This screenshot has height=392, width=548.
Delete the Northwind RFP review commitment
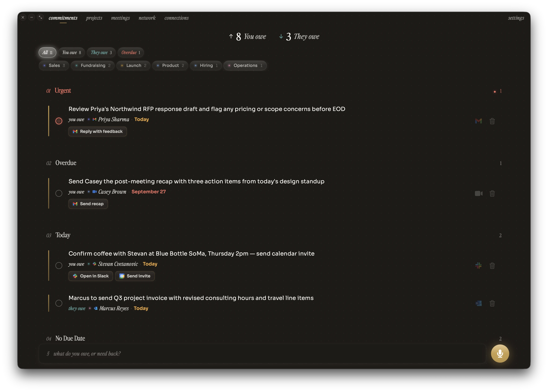click(x=492, y=121)
